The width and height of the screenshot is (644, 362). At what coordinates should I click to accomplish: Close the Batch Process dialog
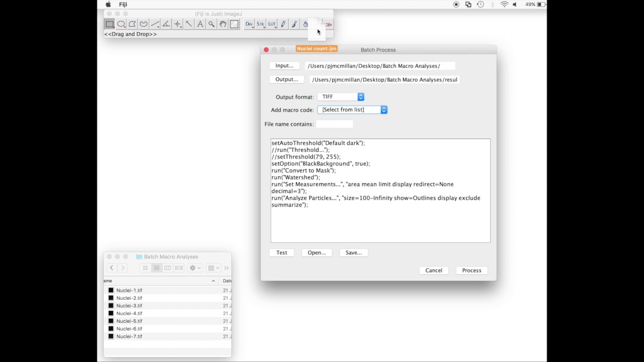(x=266, y=50)
